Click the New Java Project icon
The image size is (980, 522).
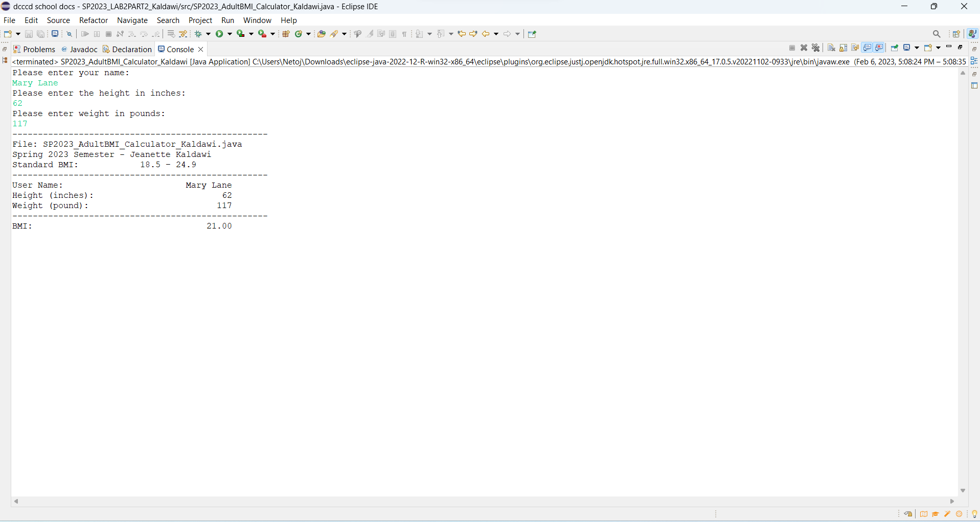click(286, 34)
